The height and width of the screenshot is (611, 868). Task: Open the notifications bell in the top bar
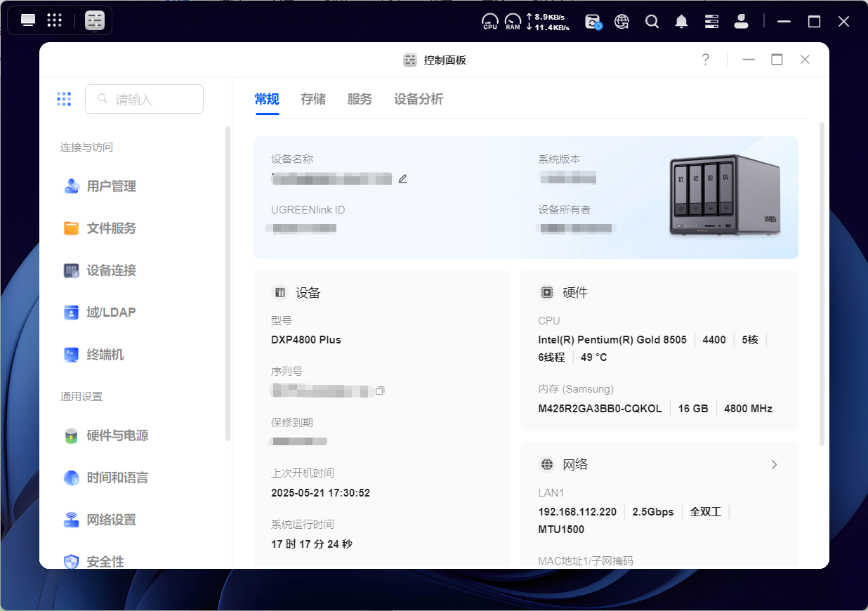coord(680,21)
